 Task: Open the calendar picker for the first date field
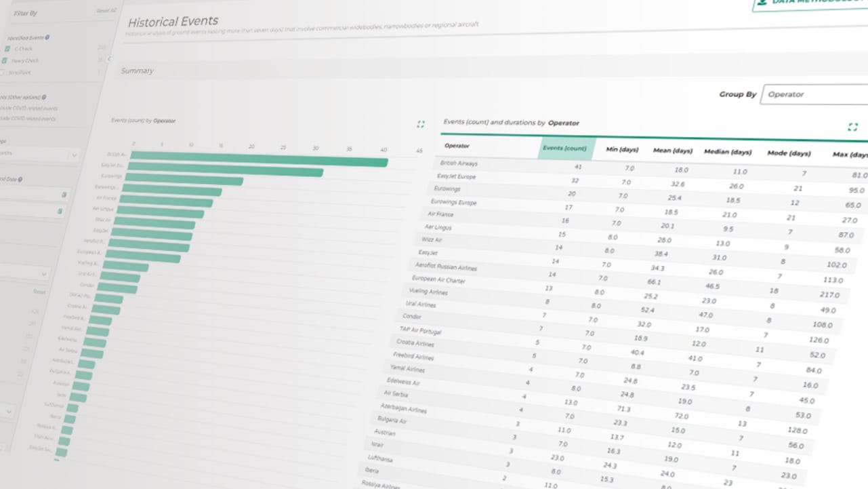coord(65,194)
